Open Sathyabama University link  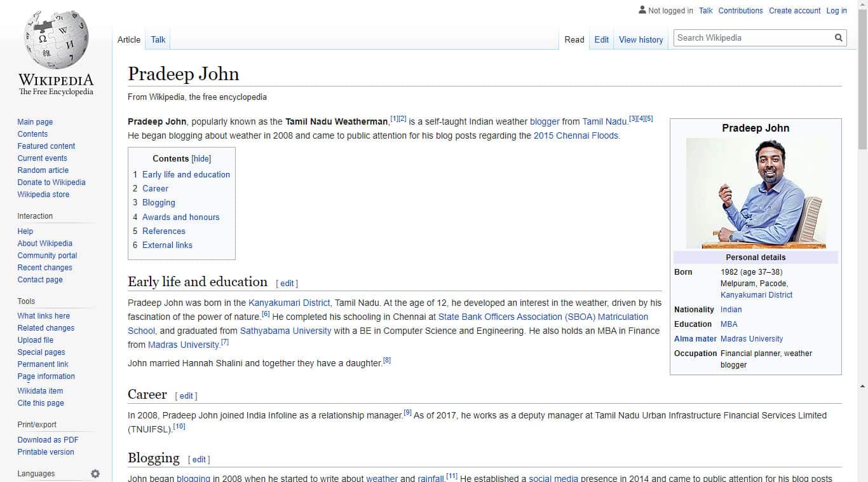(x=285, y=331)
